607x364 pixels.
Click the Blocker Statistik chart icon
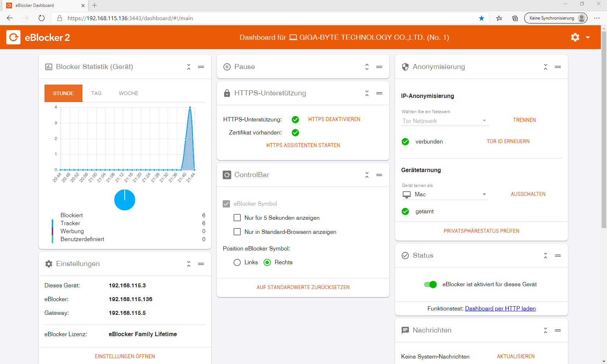pos(48,67)
